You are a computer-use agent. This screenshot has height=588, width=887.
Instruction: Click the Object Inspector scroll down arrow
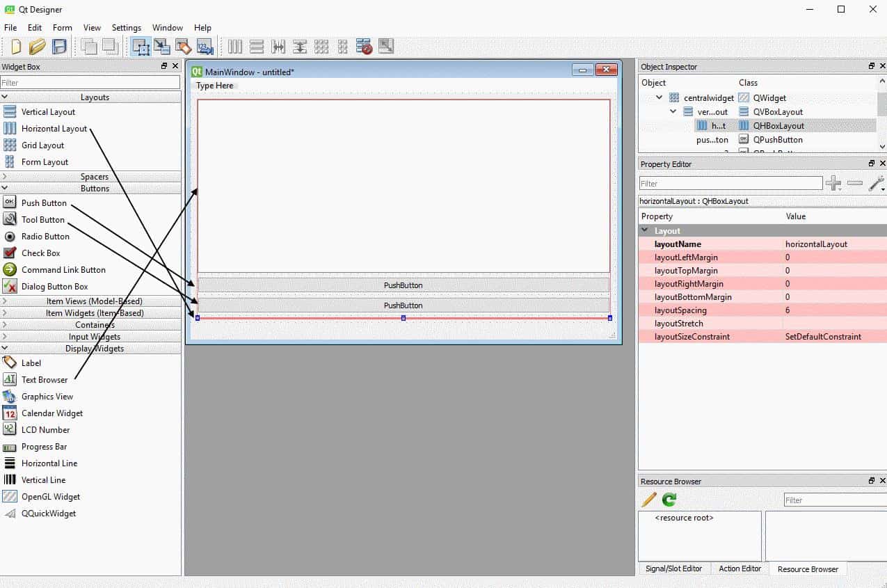tap(882, 147)
